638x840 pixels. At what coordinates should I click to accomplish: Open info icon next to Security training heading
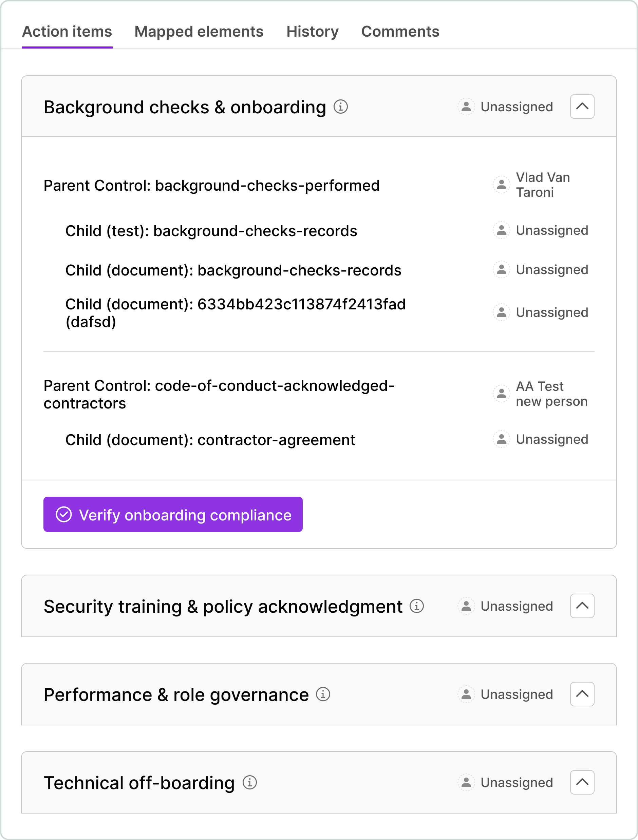pos(417,606)
